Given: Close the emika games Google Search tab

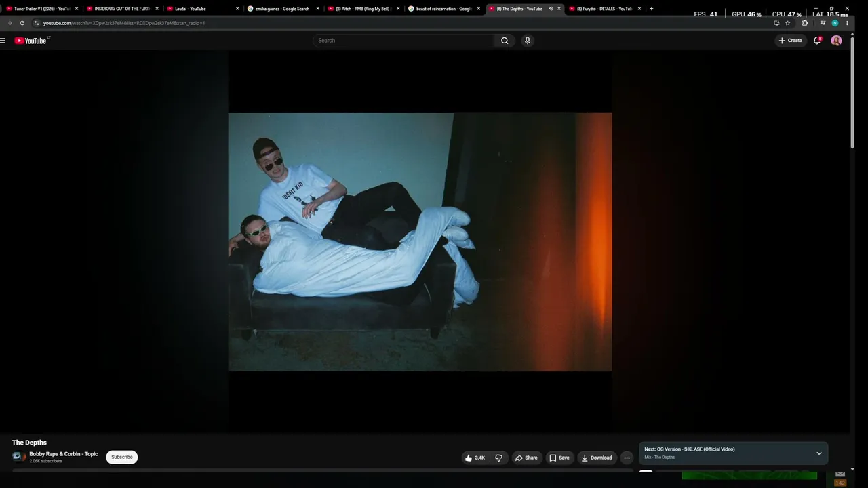Looking at the screenshot, I should pyautogui.click(x=317, y=9).
